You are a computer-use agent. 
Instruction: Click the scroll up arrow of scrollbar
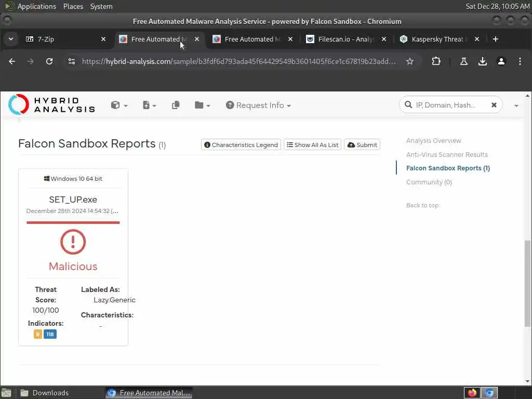[x=527, y=96]
